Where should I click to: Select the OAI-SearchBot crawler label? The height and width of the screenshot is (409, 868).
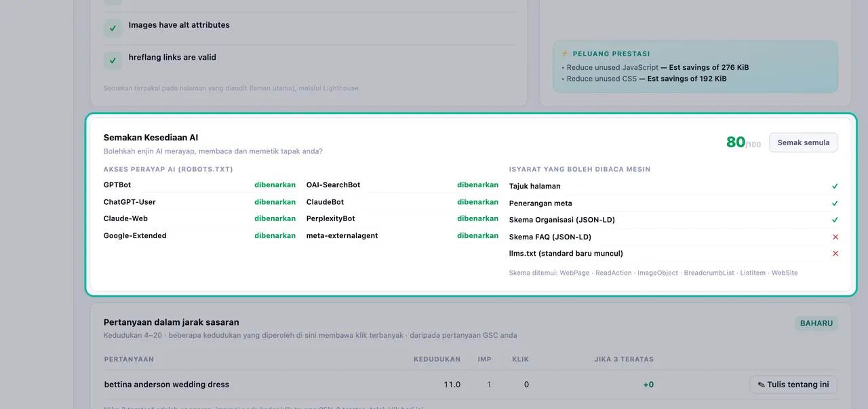334,185
